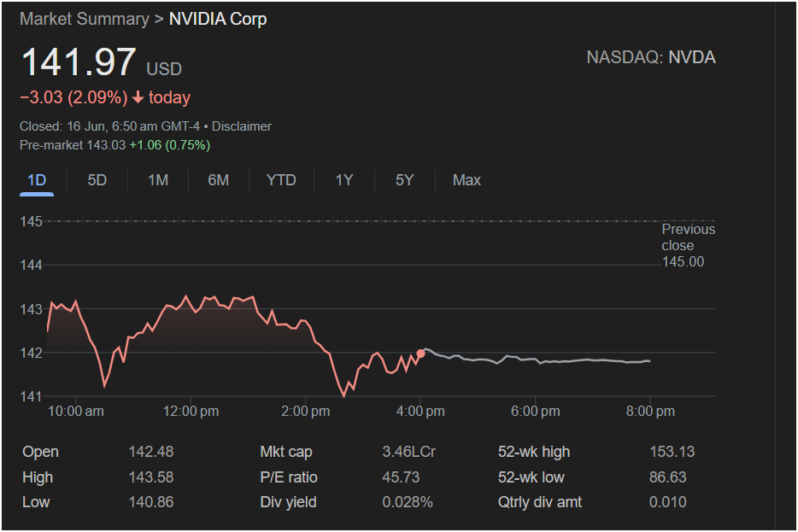Open the Market Summary breadcrumb link
This screenshot has height=532, width=798.
tap(85, 19)
